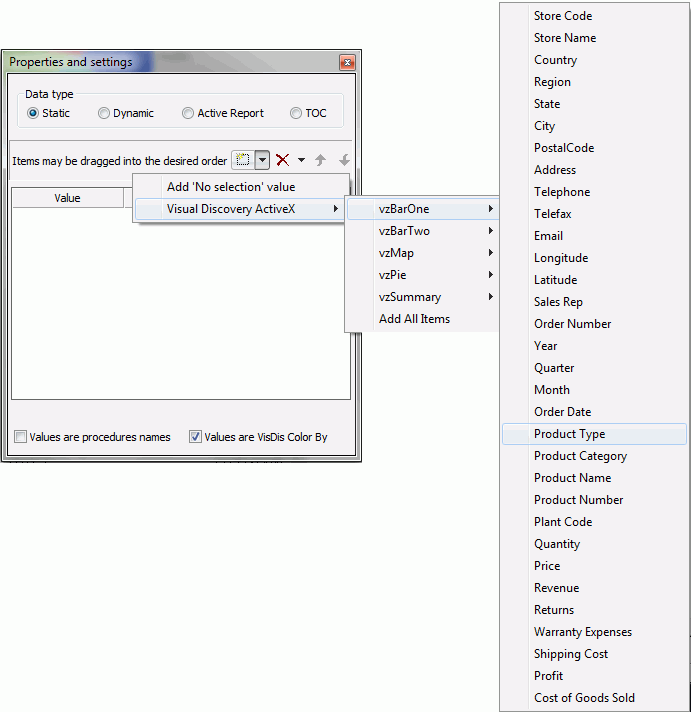
Task: Expand the vzBarOne submenu
Action: pyautogui.click(x=423, y=209)
